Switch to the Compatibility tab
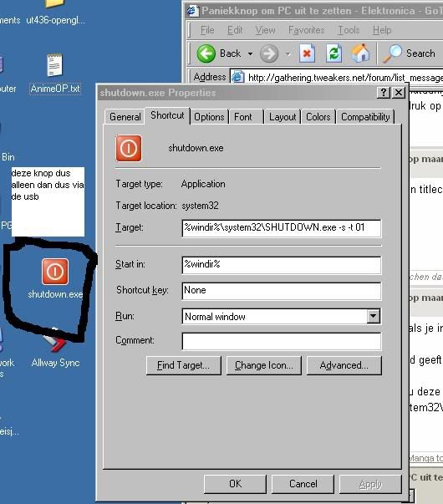443x504 pixels. [365, 117]
